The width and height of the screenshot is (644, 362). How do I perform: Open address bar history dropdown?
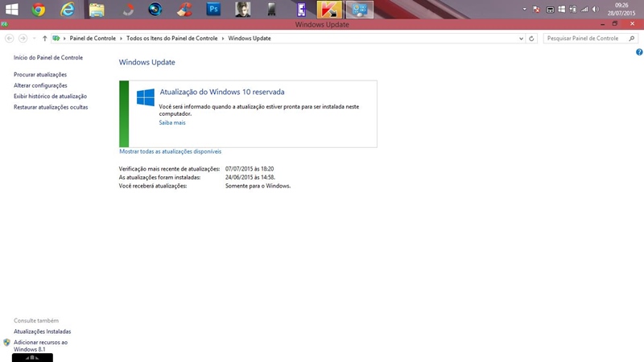click(x=521, y=38)
